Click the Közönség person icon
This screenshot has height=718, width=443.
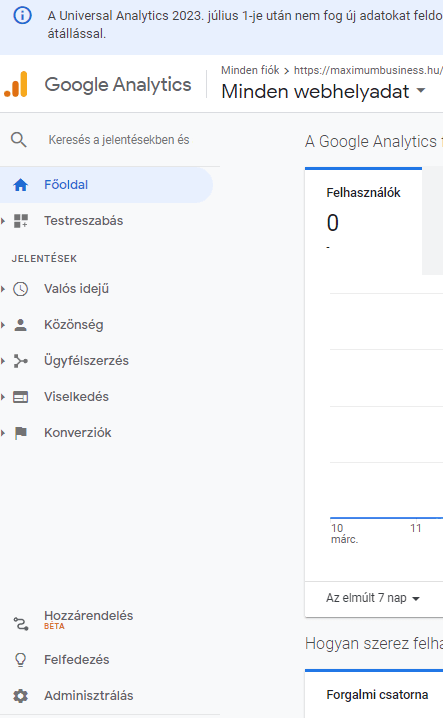(x=21, y=325)
